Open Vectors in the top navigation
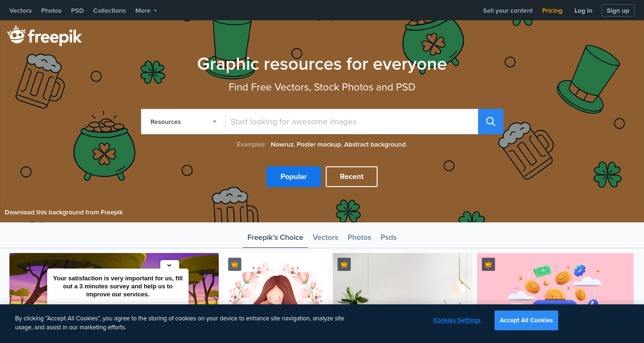644x343 pixels. [x=20, y=10]
